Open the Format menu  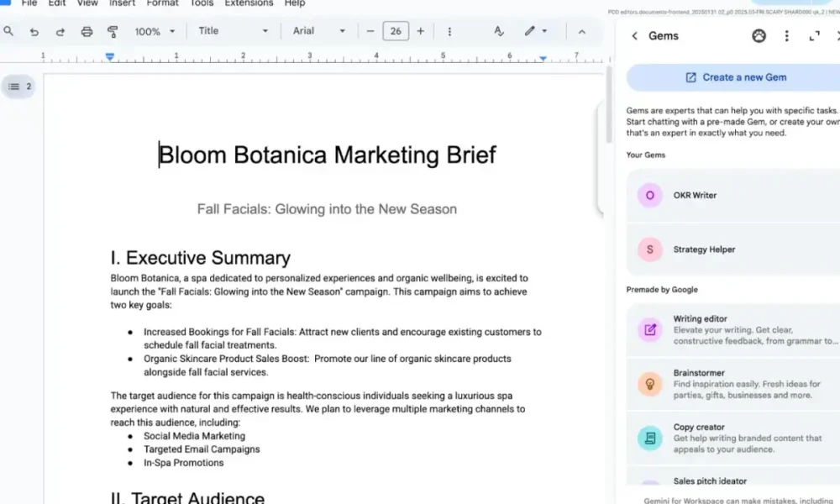(x=162, y=3)
